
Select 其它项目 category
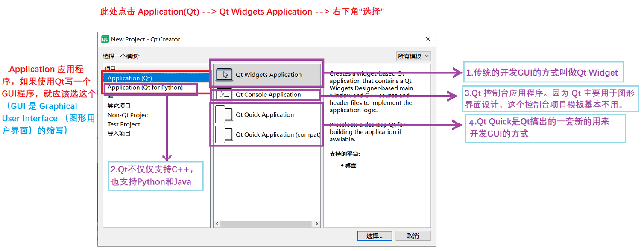[119, 106]
